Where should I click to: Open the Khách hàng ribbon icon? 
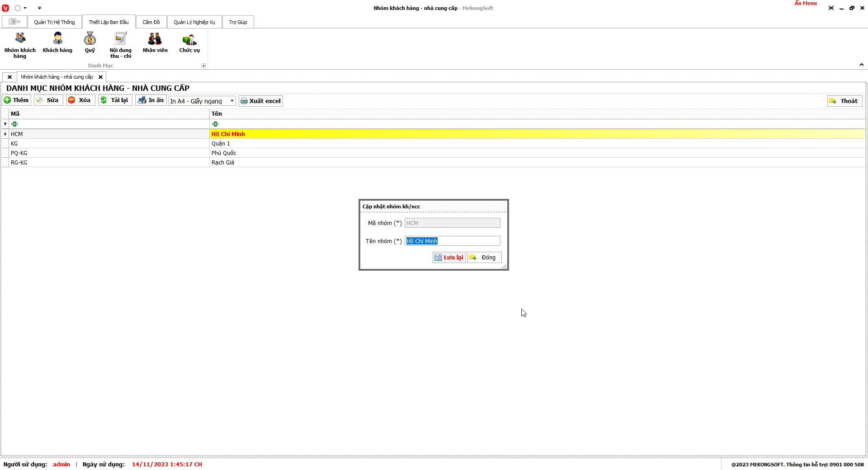tap(57, 42)
